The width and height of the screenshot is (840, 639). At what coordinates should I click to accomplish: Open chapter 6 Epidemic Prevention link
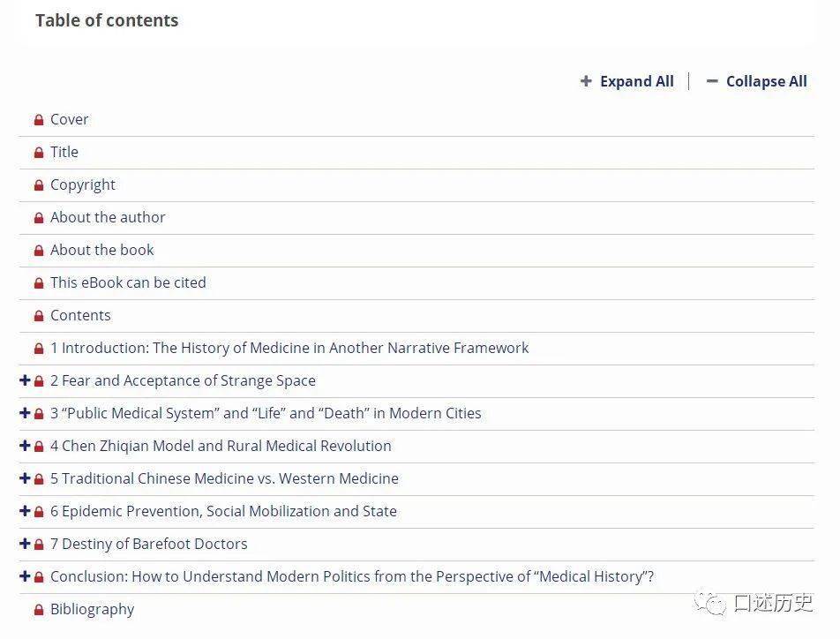point(223,511)
